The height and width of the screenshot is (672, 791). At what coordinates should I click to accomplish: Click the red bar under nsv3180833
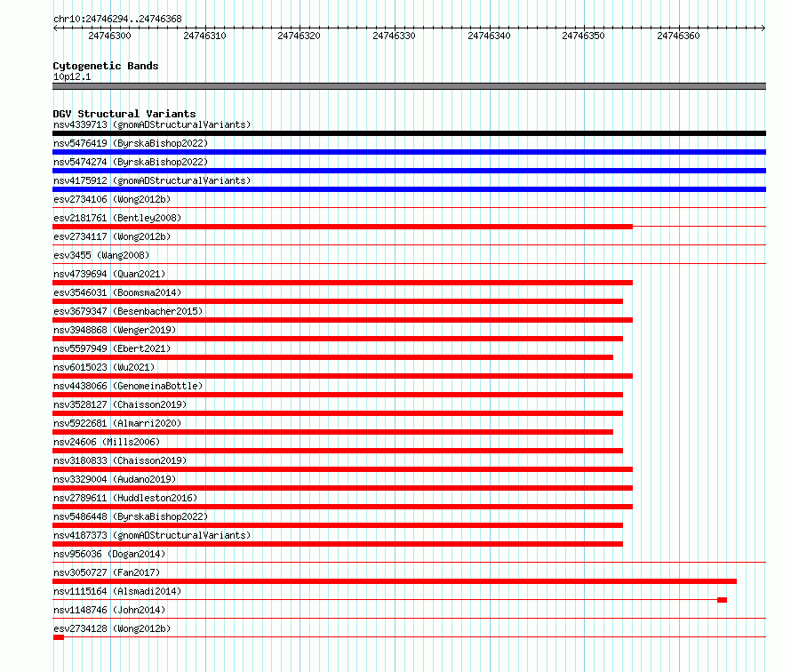click(x=342, y=469)
